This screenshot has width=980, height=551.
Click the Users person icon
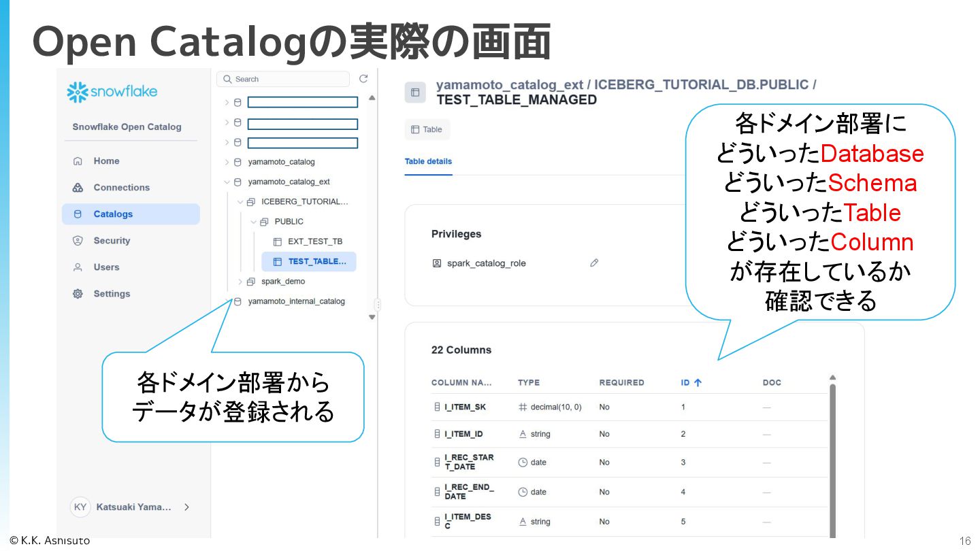coord(78,267)
